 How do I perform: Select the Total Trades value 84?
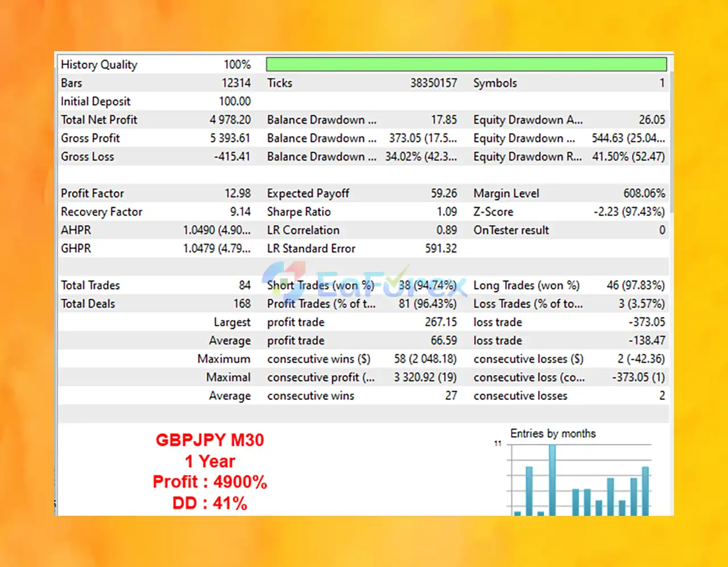click(245, 285)
